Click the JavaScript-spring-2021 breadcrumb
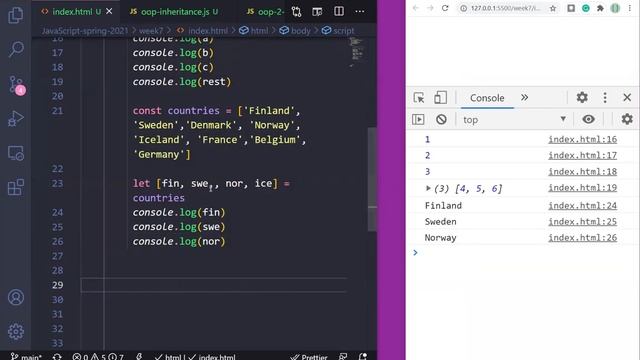This screenshot has height=360, width=640. [85, 31]
